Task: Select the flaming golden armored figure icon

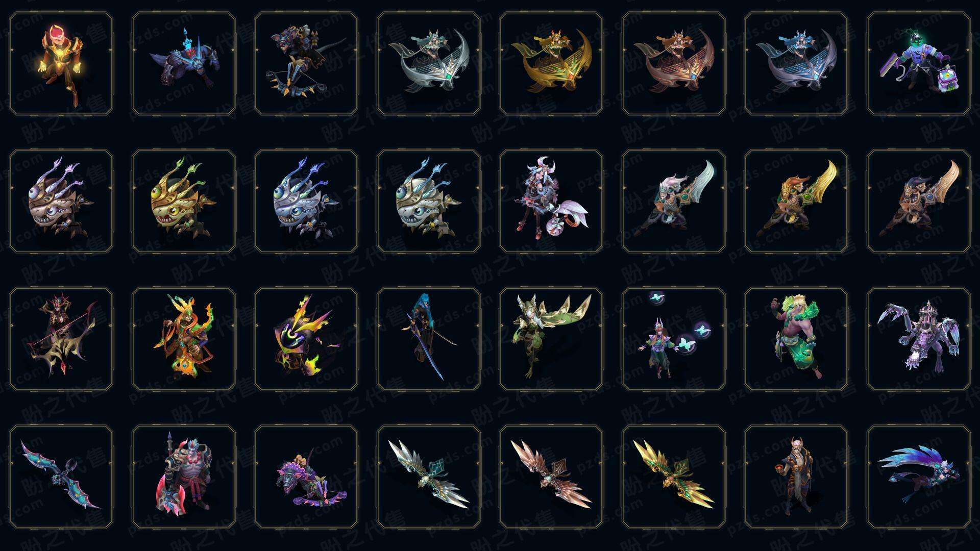Action: [x=61, y=64]
